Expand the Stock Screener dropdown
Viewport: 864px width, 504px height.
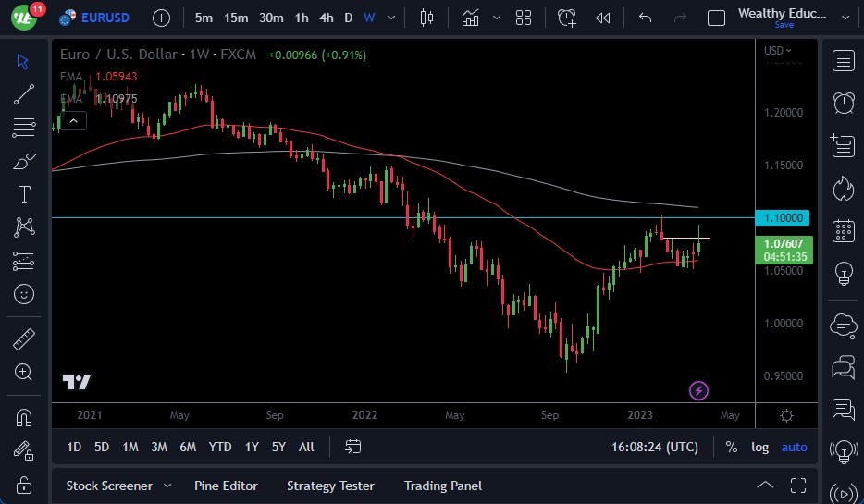tap(167, 486)
